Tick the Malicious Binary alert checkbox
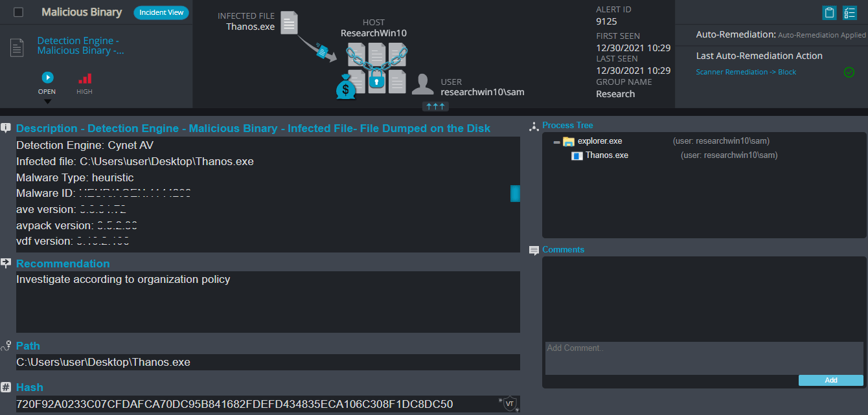The image size is (868, 415). click(x=19, y=12)
